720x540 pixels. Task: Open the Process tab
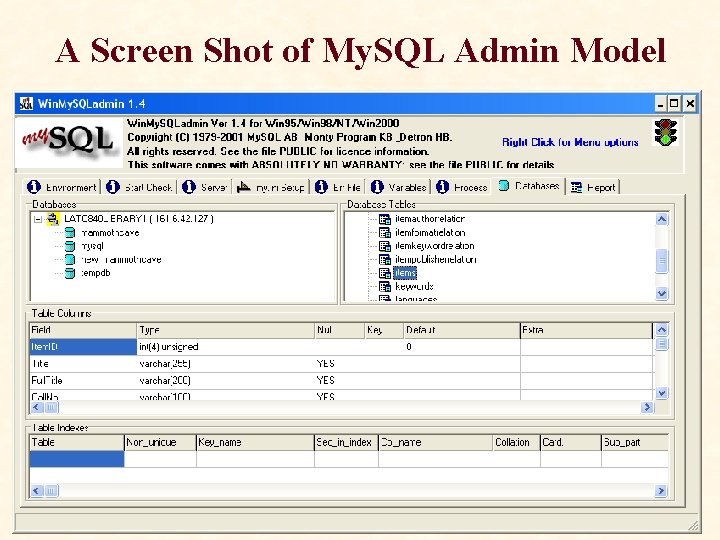tap(461, 187)
